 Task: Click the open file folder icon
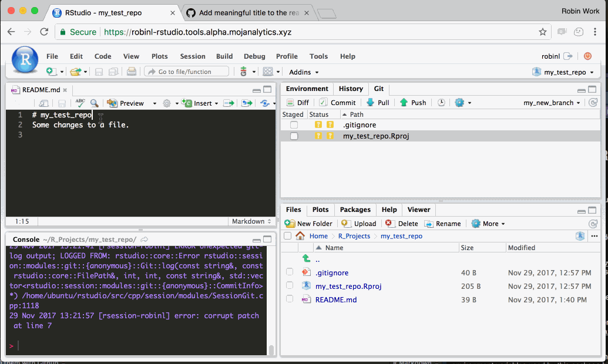point(75,72)
